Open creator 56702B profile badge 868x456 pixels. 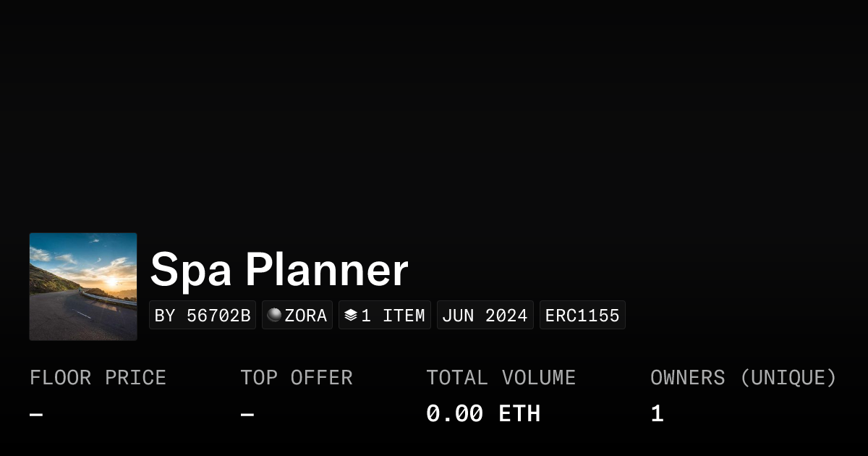point(203,316)
